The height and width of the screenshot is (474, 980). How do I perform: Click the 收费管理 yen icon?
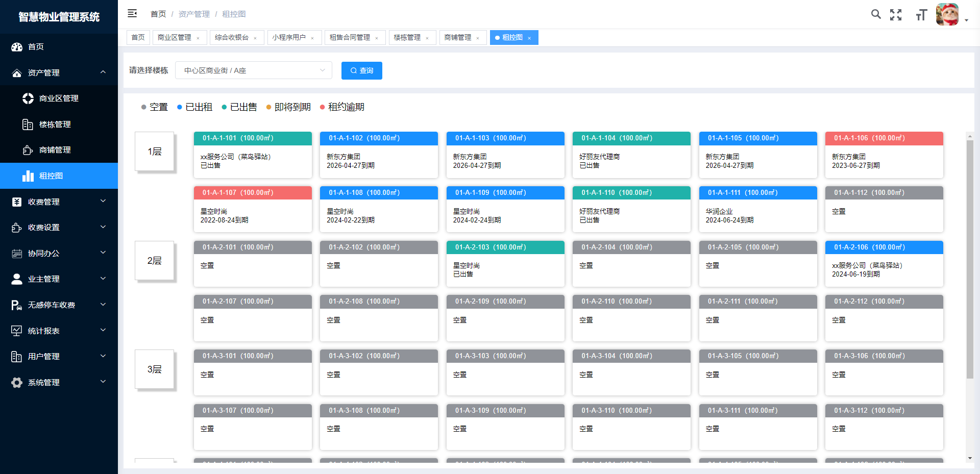pos(17,202)
